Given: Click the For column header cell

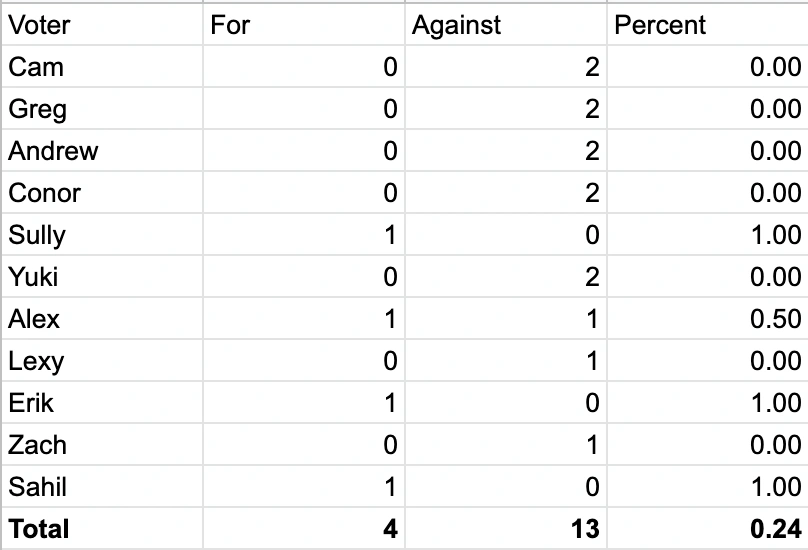Looking at the screenshot, I should pyautogui.click(x=304, y=25).
